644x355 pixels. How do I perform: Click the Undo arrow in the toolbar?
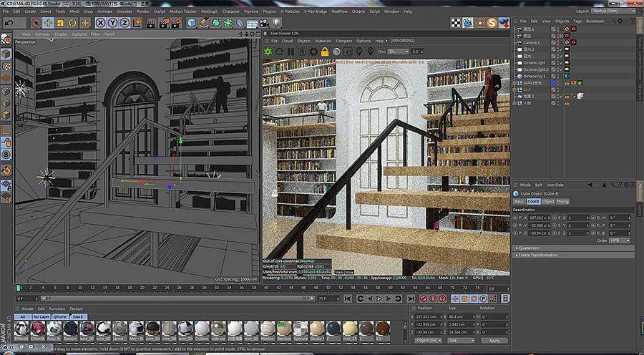click(9, 23)
